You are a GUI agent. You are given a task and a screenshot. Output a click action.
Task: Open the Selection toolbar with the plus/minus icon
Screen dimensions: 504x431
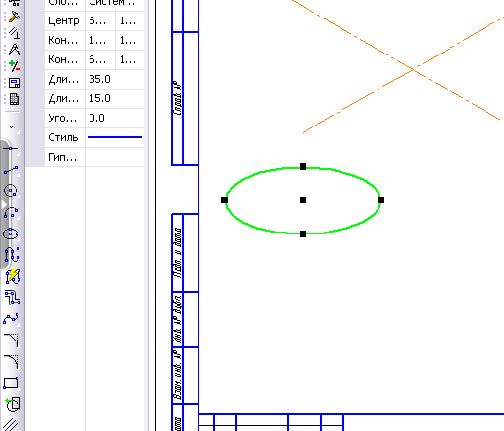tap(15, 66)
